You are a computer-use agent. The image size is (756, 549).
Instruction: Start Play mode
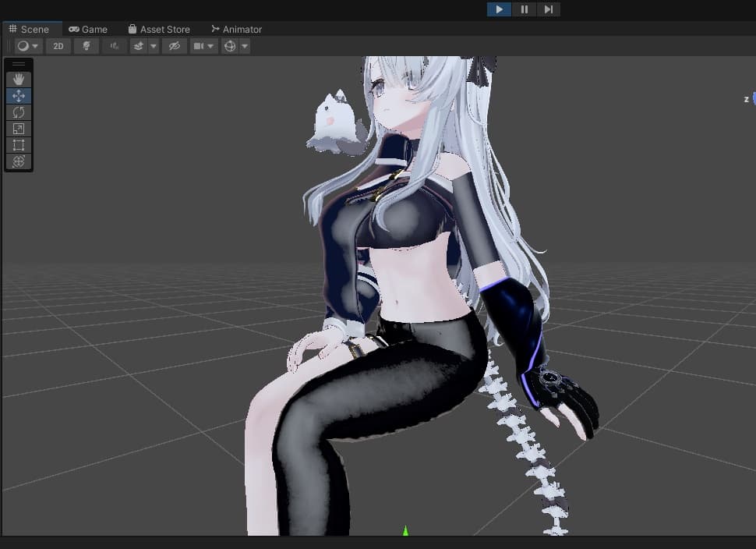[499, 9]
